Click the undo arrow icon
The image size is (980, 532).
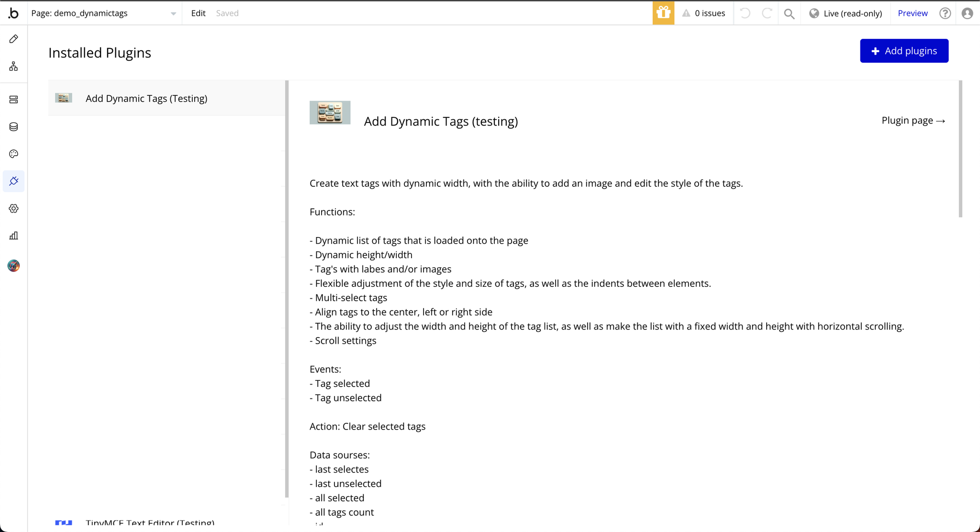pos(745,13)
